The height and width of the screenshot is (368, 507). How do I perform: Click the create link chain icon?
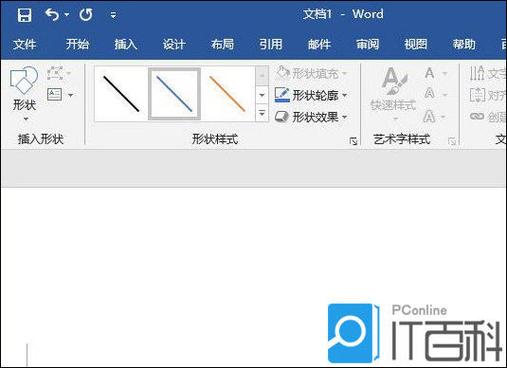(477, 116)
